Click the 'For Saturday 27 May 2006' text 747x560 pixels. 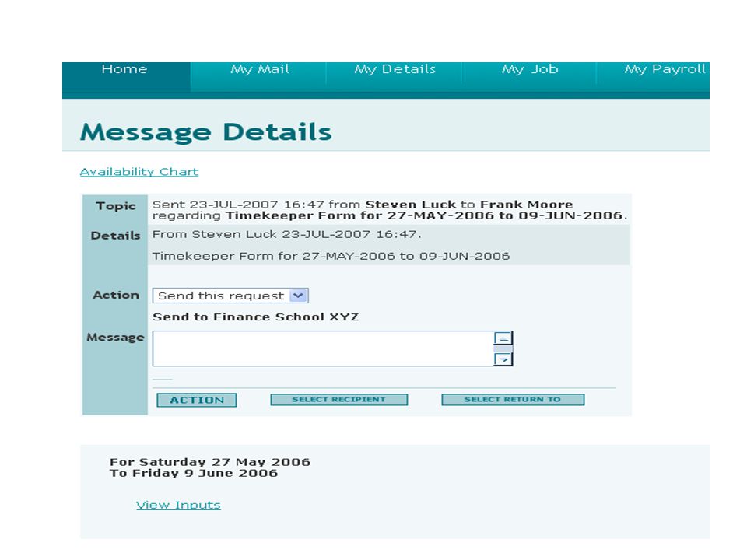pyautogui.click(x=210, y=462)
